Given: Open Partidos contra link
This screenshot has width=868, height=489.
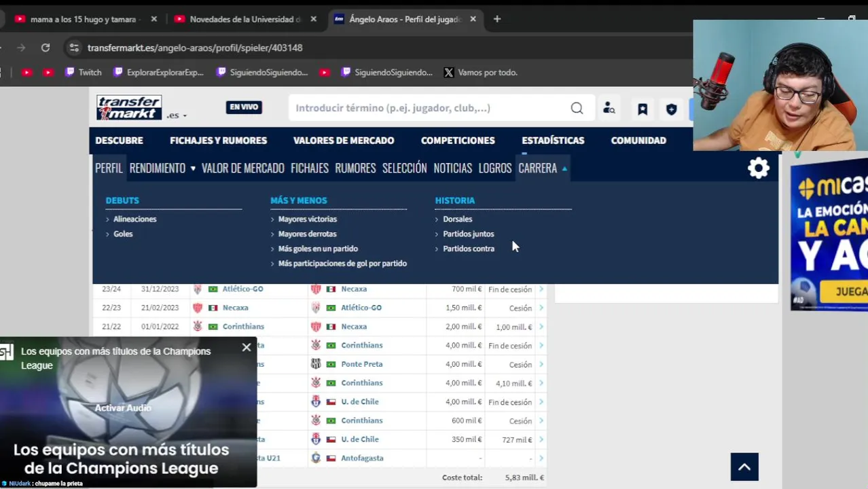Looking at the screenshot, I should [x=469, y=249].
